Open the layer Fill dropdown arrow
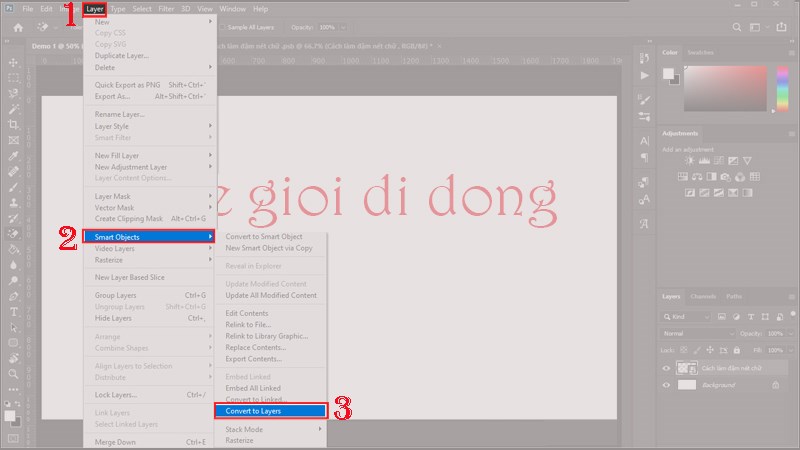The height and width of the screenshot is (450, 800). [x=791, y=350]
